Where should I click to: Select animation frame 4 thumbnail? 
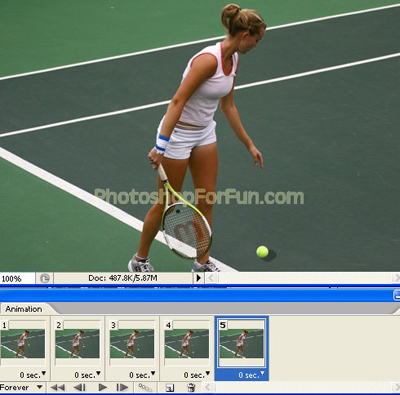[x=187, y=343]
